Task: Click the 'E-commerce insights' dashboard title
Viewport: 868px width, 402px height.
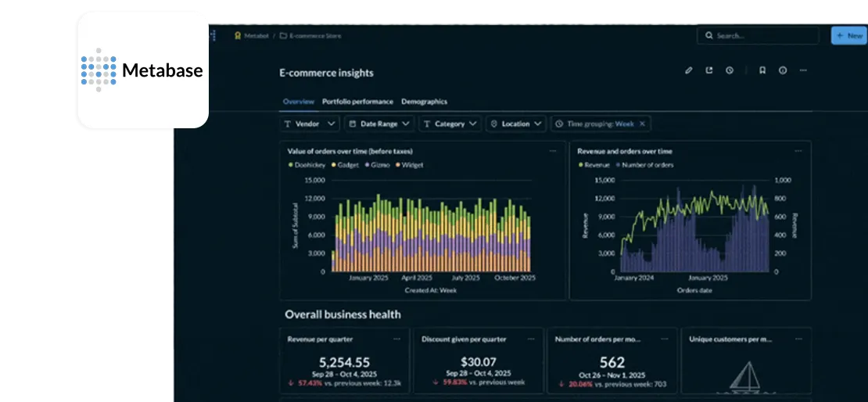Action: (326, 73)
